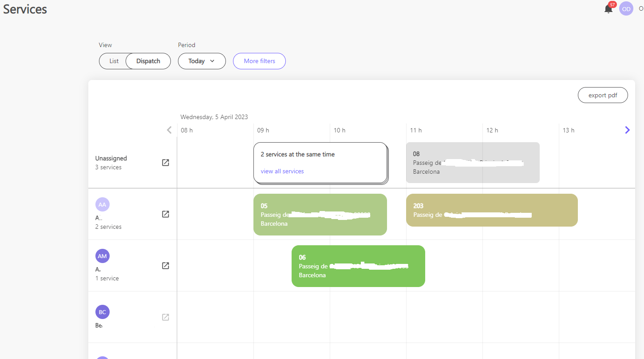Screen dimensions: 644x359
Task: Follow the view all services link
Action: point(282,171)
